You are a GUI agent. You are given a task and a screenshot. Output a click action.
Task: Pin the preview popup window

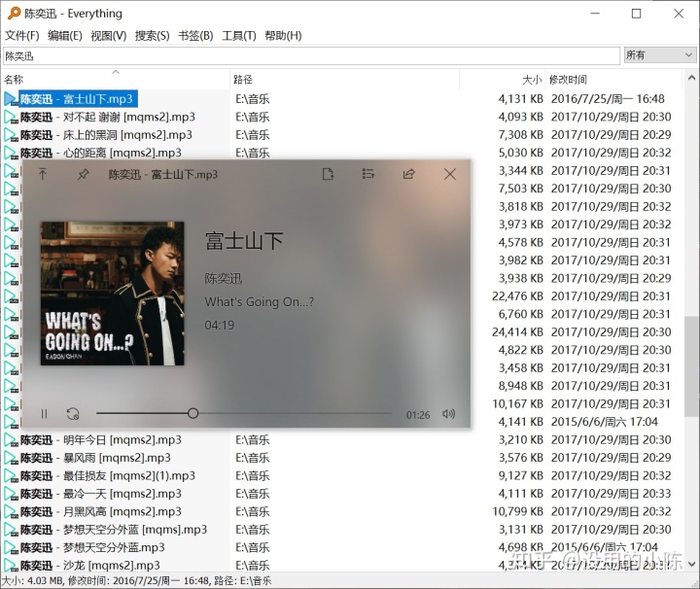(83, 174)
